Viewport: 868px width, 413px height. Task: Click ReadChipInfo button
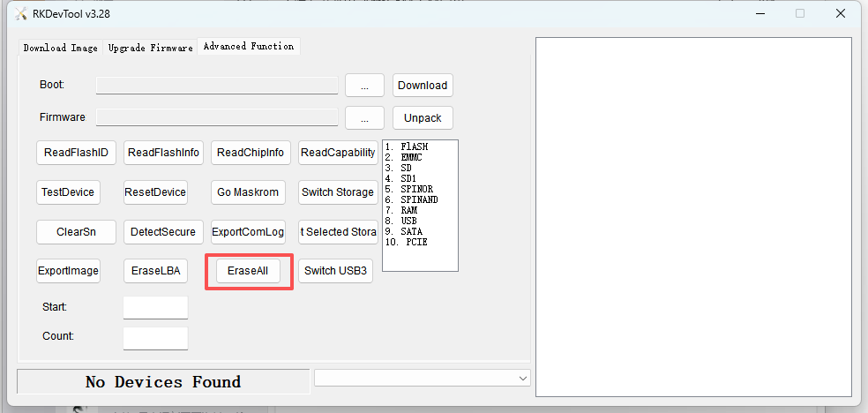pyautogui.click(x=250, y=153)
